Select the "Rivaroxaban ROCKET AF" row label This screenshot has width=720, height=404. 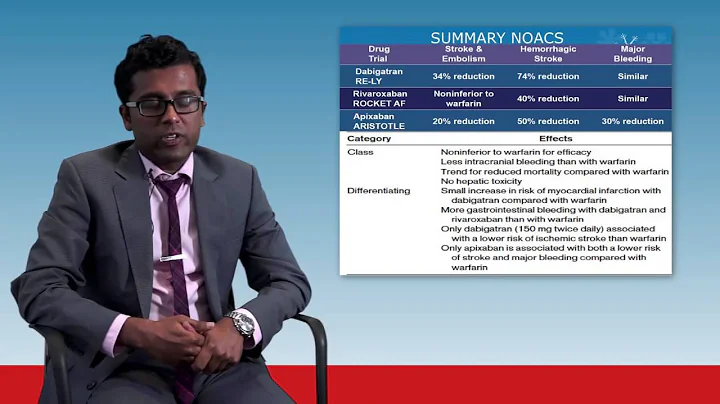(380, 99)
